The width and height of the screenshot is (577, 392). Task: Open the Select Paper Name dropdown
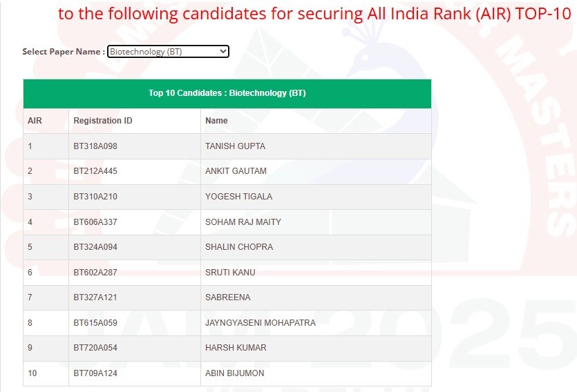pos(168,52)
